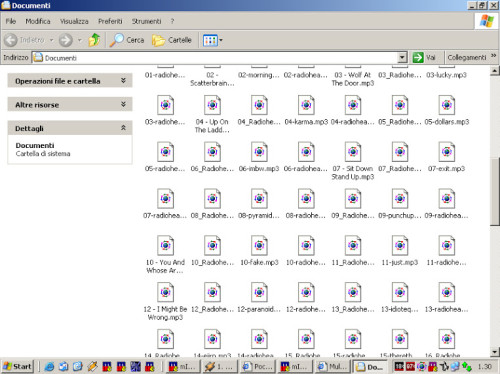
Task: Select the 10 - You And Whose Ar... icon
Action: pyautogui.click(x=166, y=246)
